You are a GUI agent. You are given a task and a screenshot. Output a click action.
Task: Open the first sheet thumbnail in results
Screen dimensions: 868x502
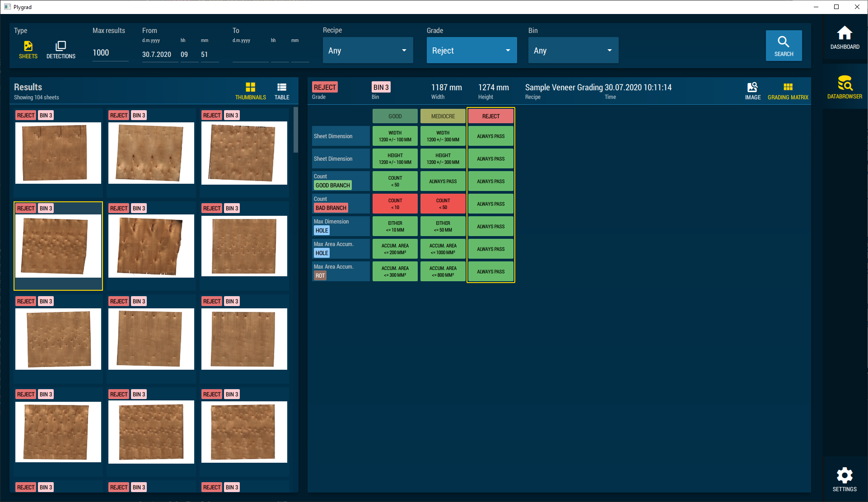58,153
